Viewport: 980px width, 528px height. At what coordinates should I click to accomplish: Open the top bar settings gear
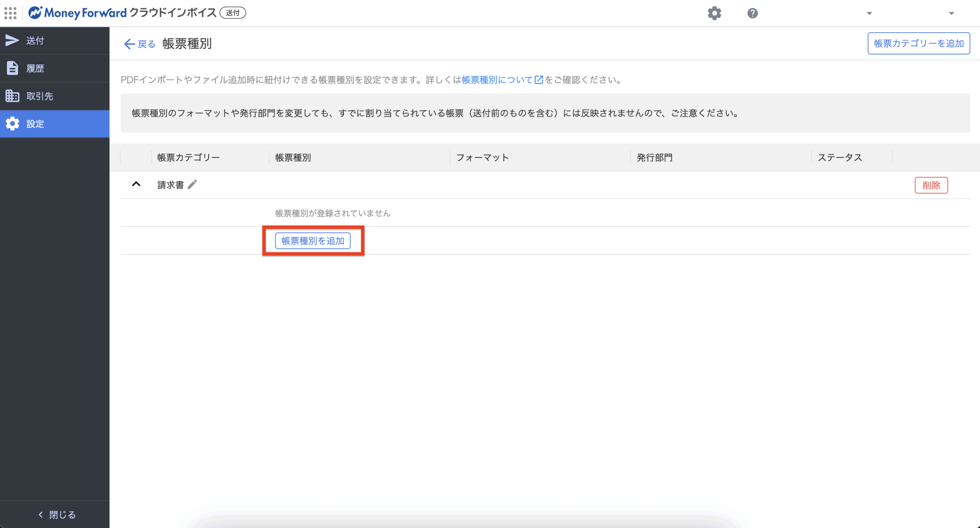714,13
